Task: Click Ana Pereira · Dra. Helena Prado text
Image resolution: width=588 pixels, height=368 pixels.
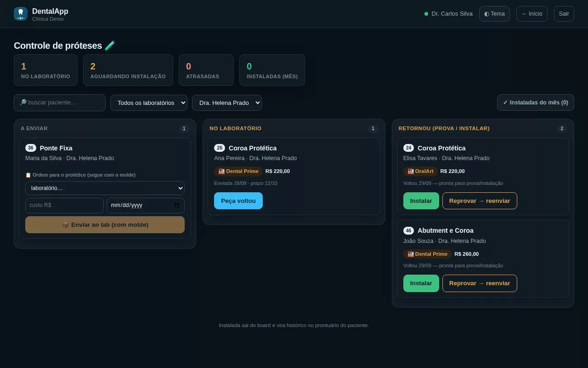Action: [x=255, y=158]
